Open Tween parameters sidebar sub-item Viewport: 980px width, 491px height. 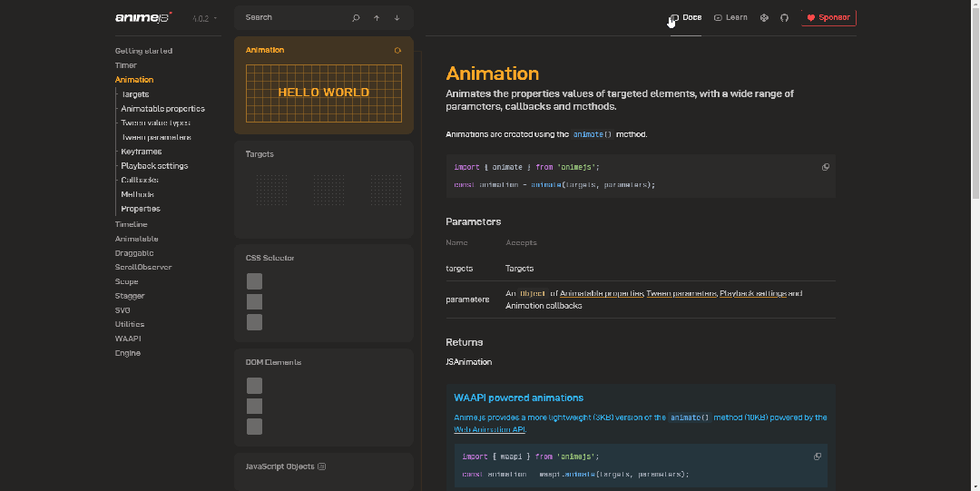156,138
